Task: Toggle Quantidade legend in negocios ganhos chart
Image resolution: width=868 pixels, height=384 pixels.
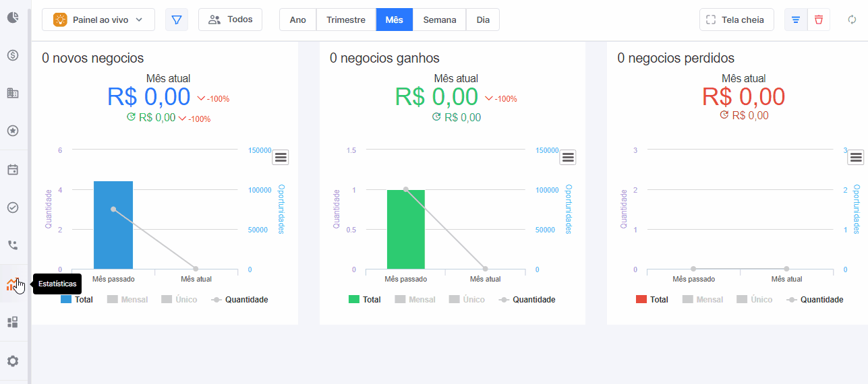Action: pyautogui.click(x=527, y=299)
